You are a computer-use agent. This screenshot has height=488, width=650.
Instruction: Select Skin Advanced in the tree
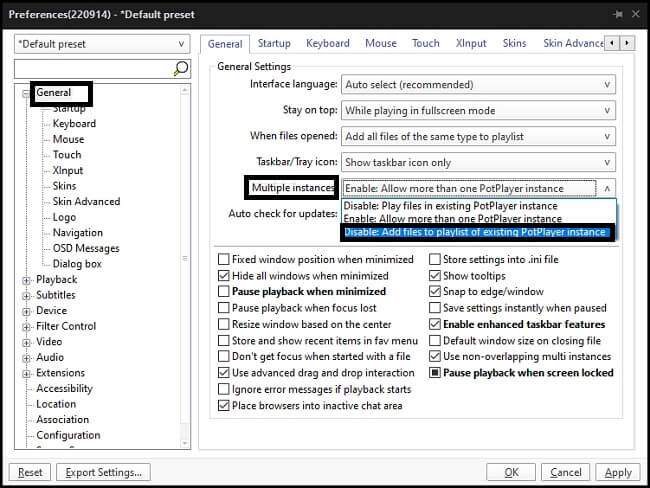[86, 202]
